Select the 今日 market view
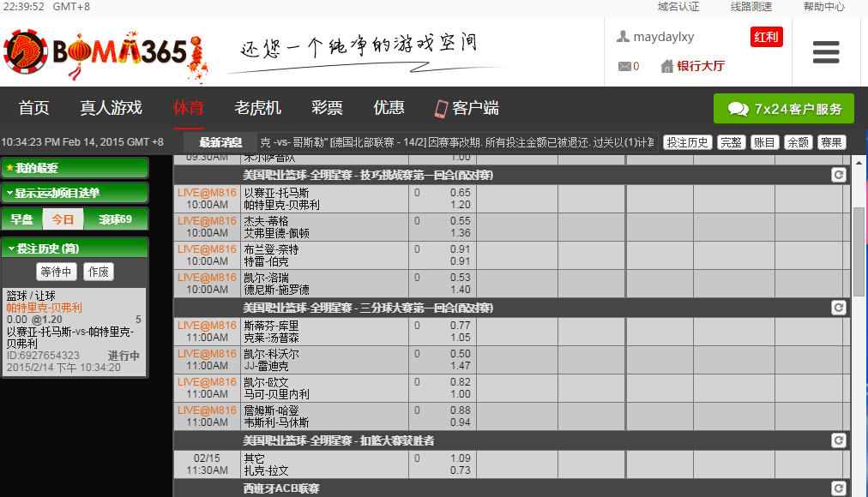This screenshot has height=497, width=868. click(x=63, y=219)
